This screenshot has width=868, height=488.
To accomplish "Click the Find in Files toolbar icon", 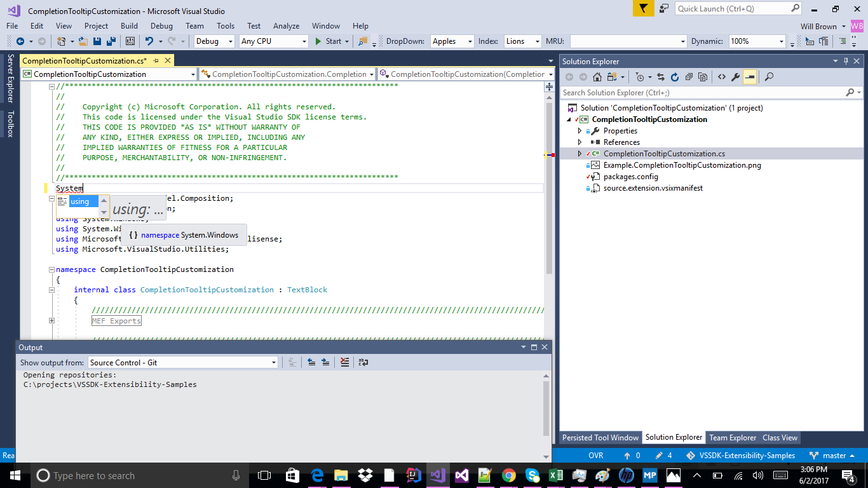I will coord(363,41).
